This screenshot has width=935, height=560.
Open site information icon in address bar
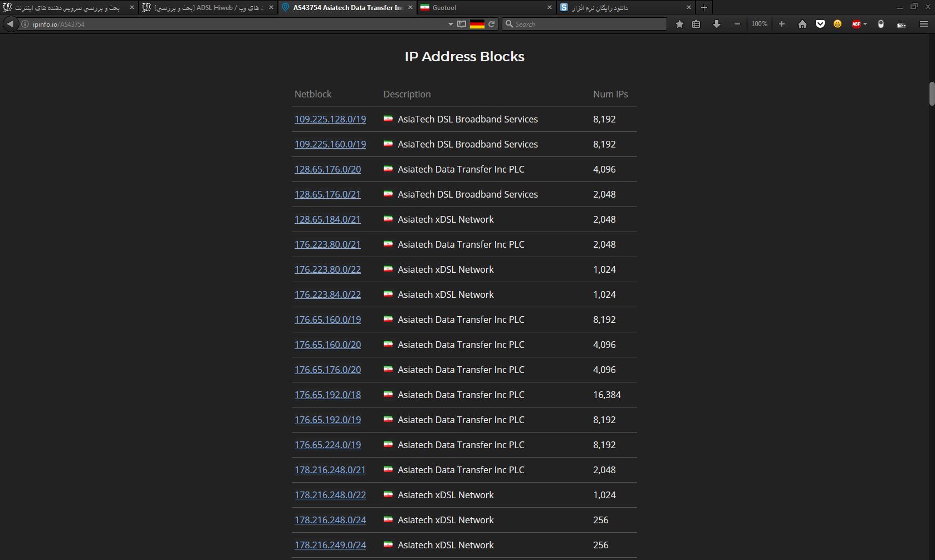click(25, 24)
